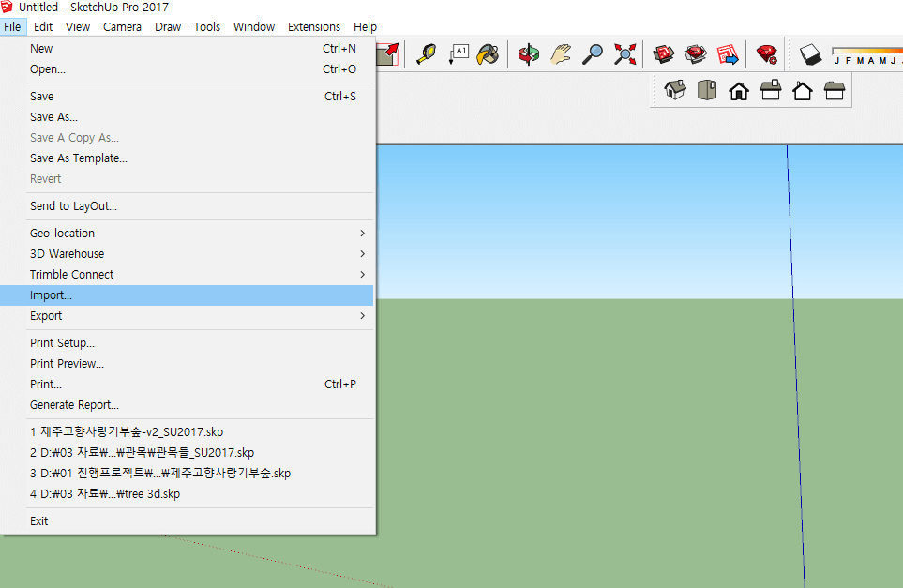The image size is (903, 588).
Task: Activate the Pan hand tool
Action: (561, 54)
